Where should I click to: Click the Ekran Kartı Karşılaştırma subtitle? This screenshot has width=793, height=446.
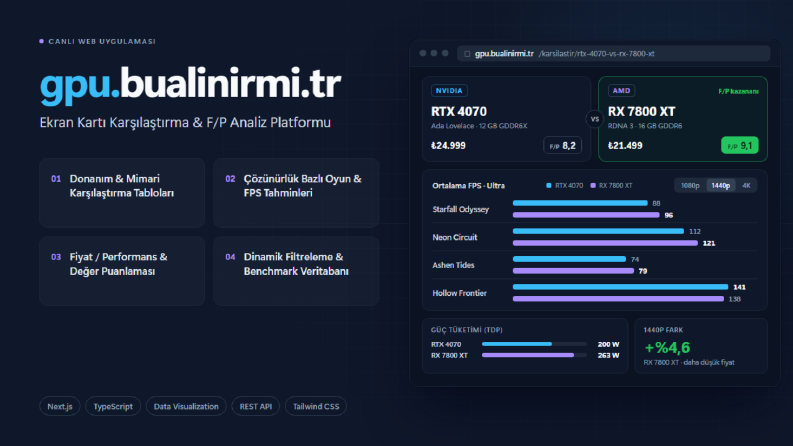tap(185, 123)
